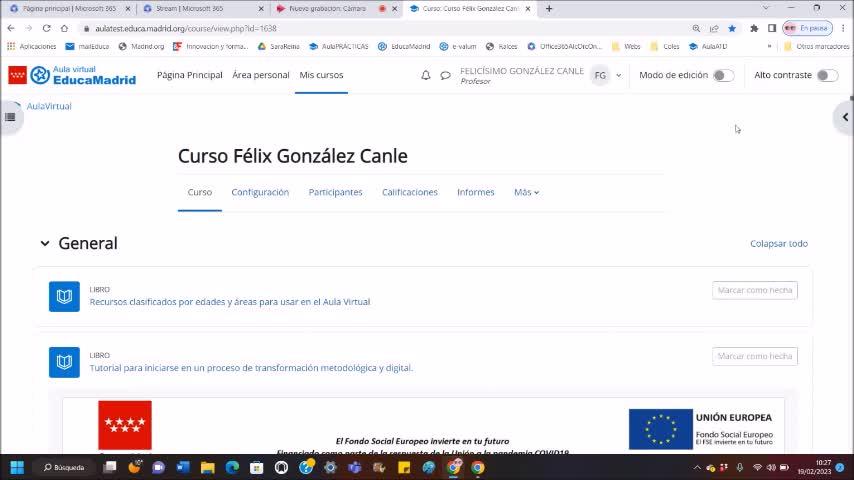Open the book icon for Tutorial para iniciarse
Screen dimensions: 854x480
(64, 362)
